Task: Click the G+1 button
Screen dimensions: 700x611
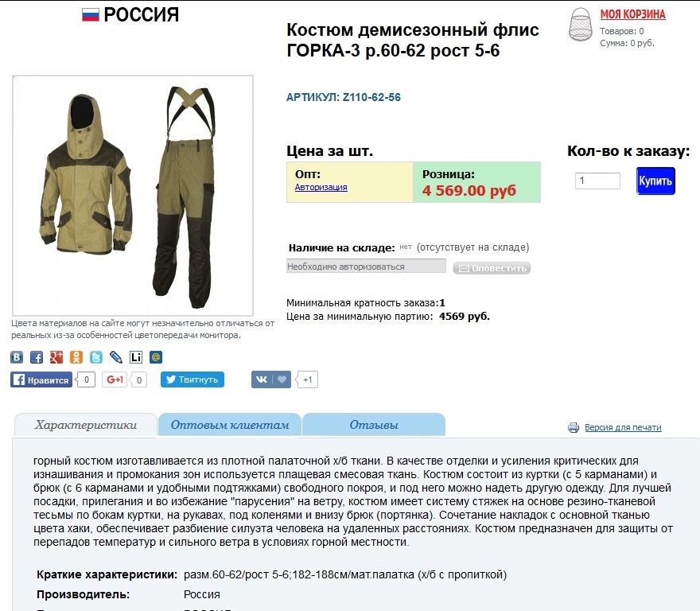Action: point(115,379)
